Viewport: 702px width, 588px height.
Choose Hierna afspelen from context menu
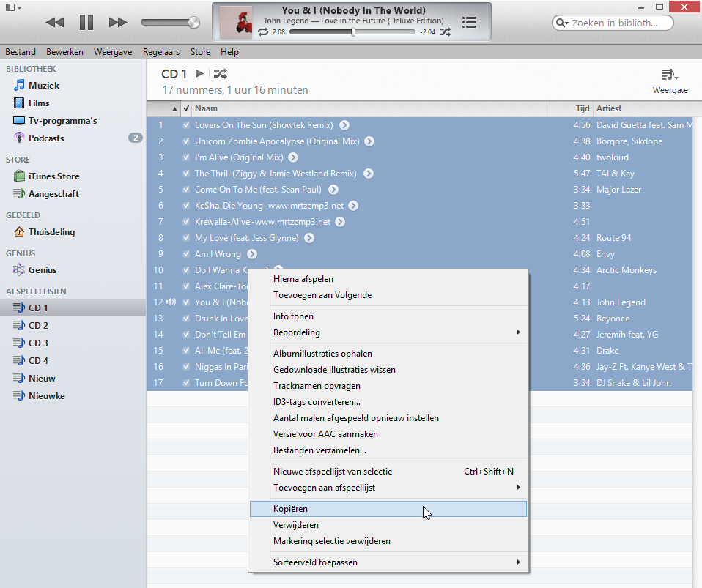pyautogui.click(x=388, y=279)
